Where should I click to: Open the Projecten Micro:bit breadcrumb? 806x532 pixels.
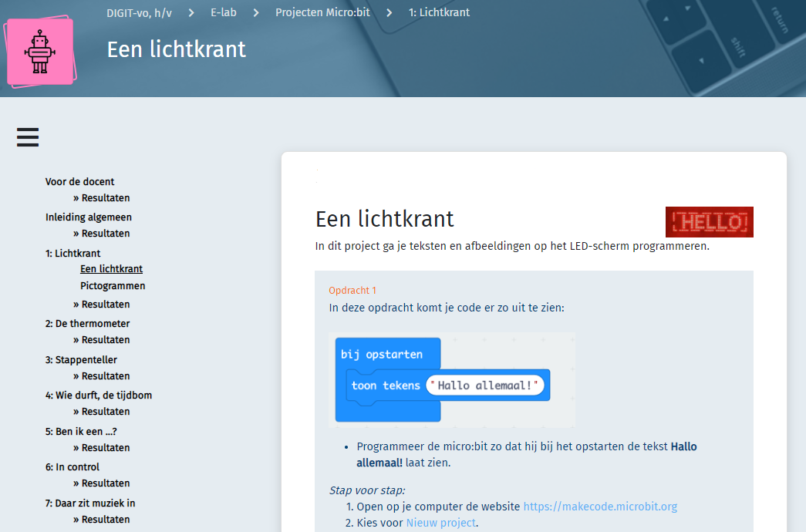pos(322,12)
